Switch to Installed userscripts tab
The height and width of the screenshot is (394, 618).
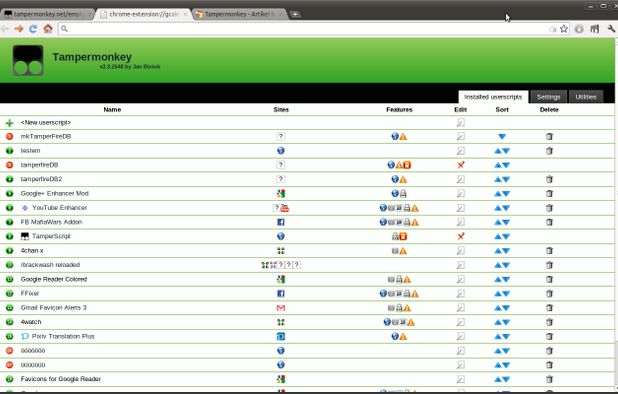pyautogui.click(x=493, y=97)
